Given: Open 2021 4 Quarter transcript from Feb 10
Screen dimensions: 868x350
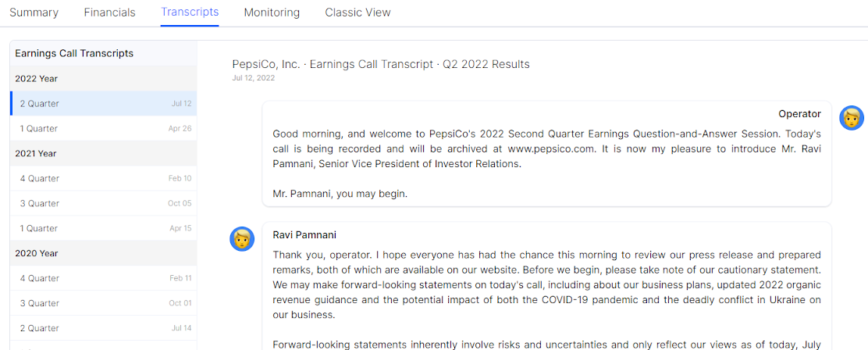Looking at the screenshot, I should [104, 178].
